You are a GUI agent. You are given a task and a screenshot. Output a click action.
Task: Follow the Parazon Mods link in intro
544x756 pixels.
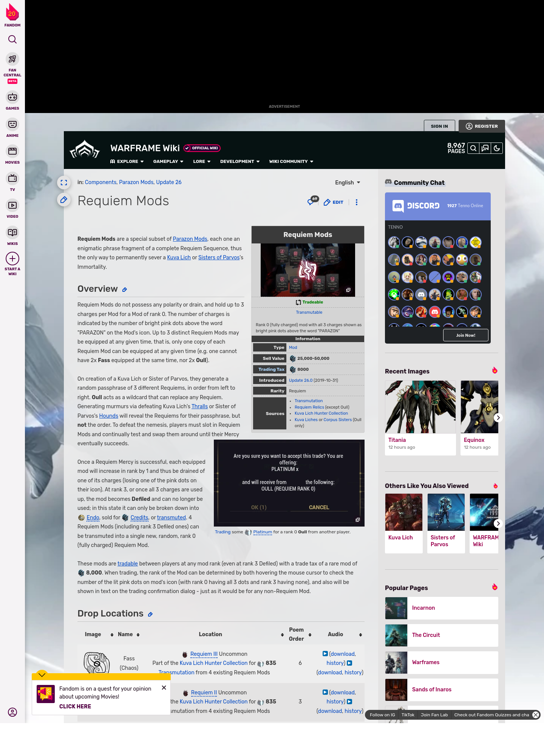[190, 239]
